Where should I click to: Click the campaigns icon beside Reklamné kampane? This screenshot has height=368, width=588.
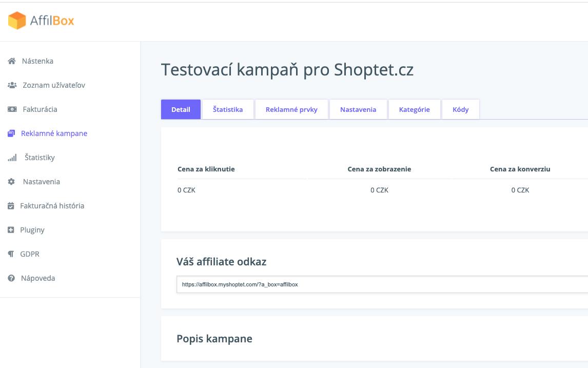click(x=11, y=133)
